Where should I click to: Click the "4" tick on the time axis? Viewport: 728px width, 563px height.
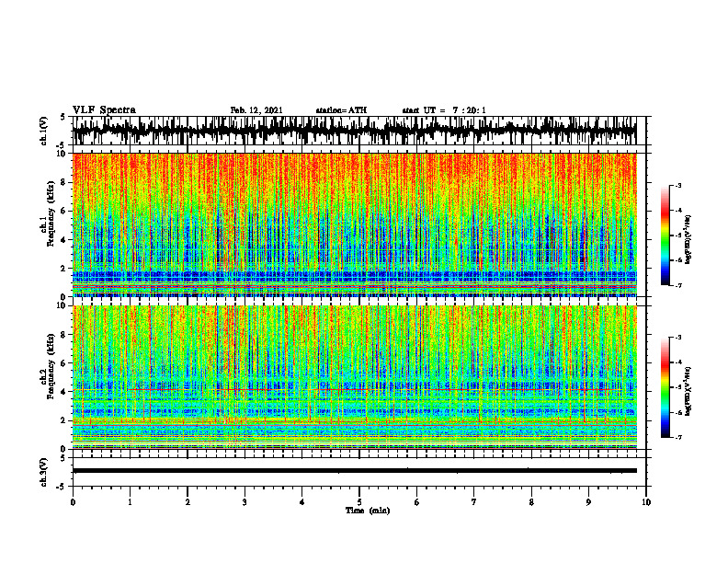pyautogui.click(x=302, y=502)
